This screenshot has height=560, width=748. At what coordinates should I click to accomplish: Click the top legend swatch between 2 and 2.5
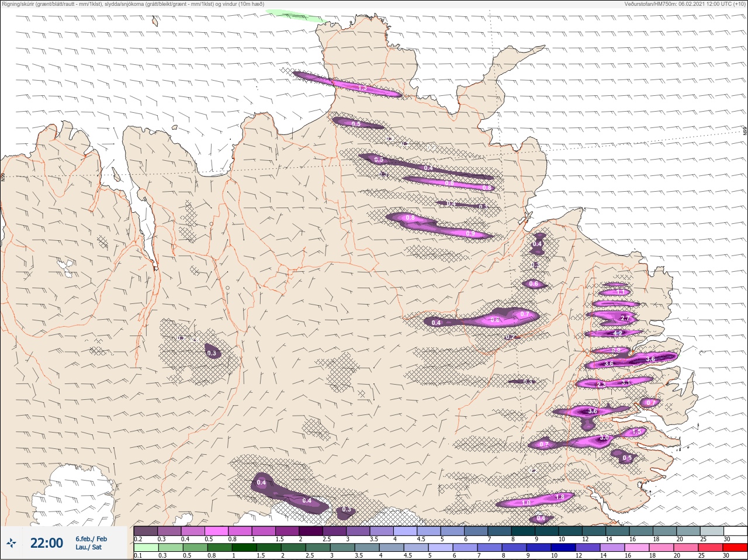pyautogui.click(x=311, y=531)
